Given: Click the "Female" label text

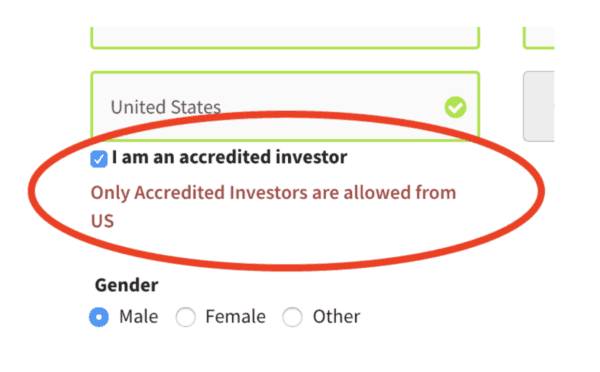Looking at the screenshot, I should pos(235,317).
